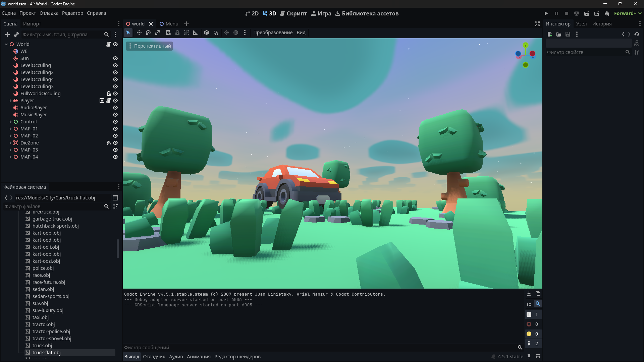Expand the Player node tree

pyautogui.click(x=10, y=101)
